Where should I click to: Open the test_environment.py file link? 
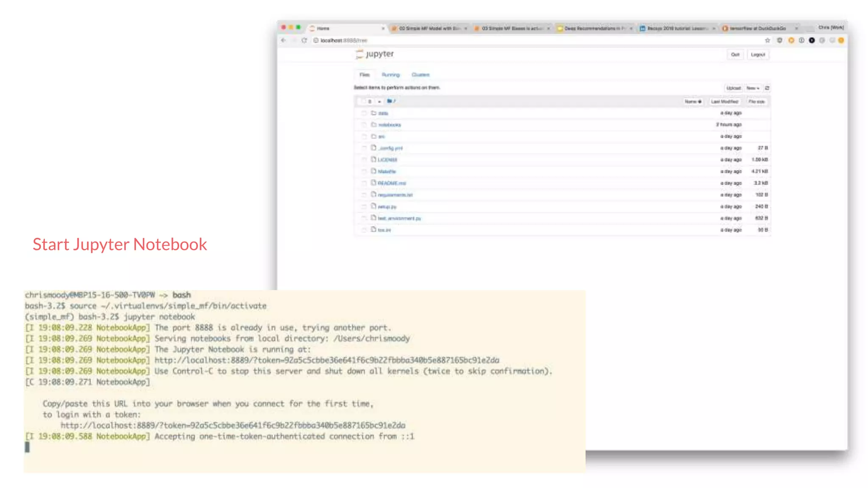pyautogui.click(x=399, y=218)
